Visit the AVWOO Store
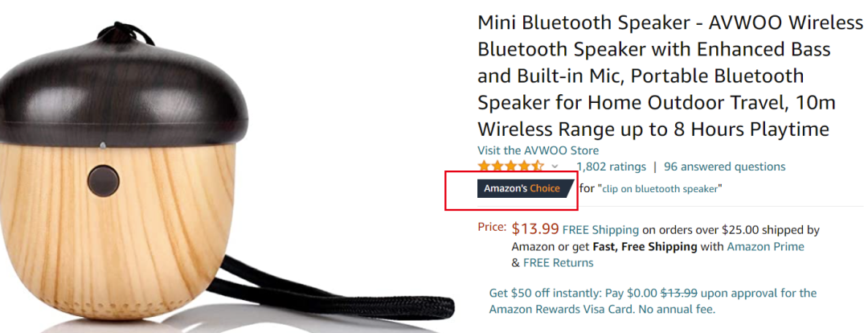Screen dimensions: 868x333 click(x=538, y=150)
